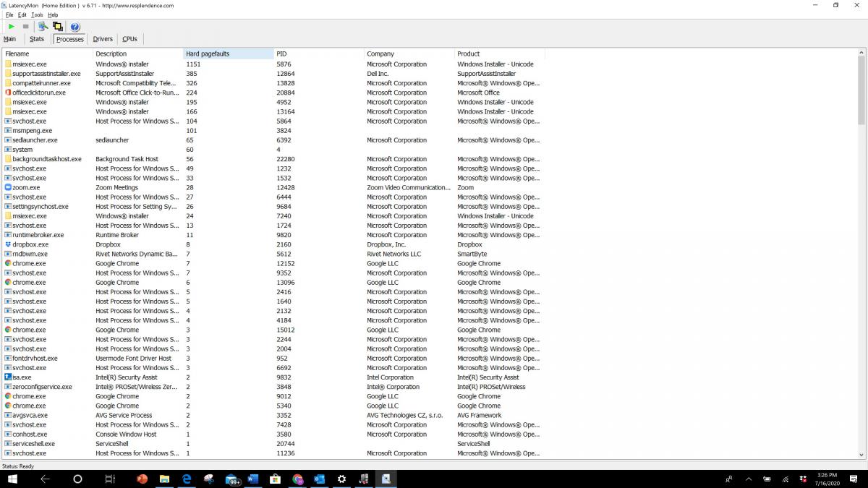Open Task View on the taskbar

[x=110, y=479]
